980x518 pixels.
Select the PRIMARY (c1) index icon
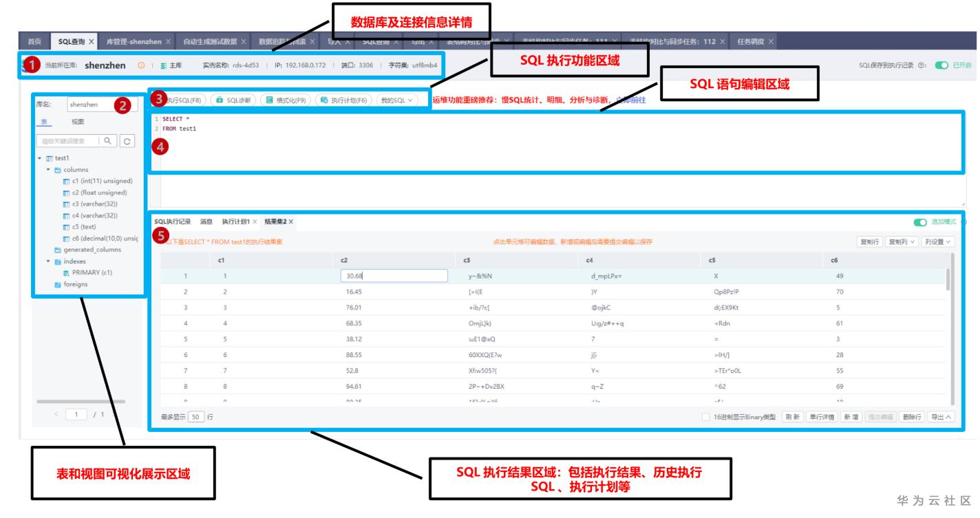[66, 272]
